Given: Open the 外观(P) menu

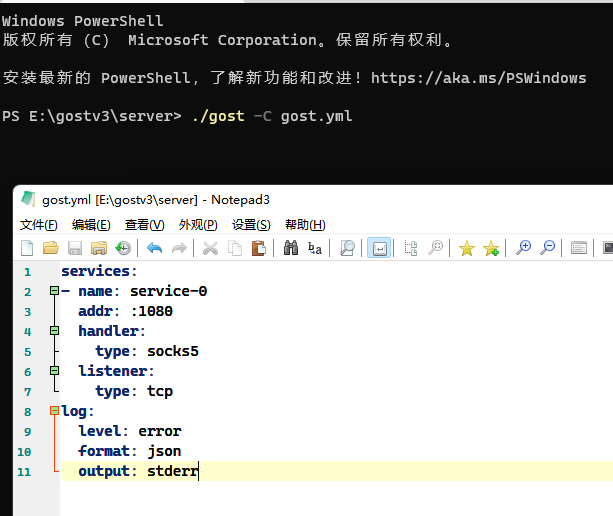Looking at the screenshot, I should coord(198,225).
